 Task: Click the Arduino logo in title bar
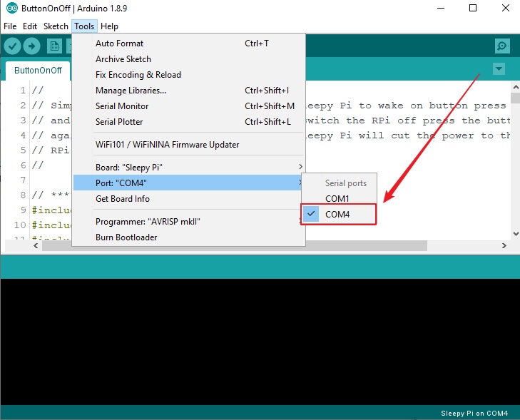click(12, 8)
